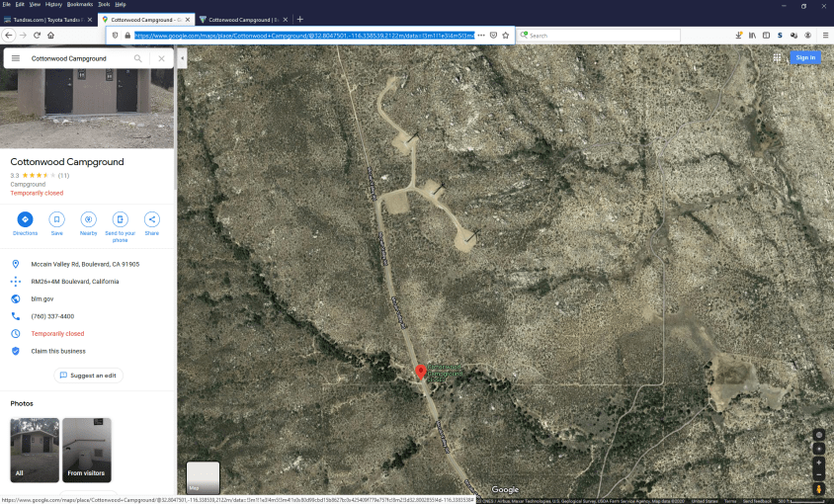Toggle the Map layer thumbnail
This screenshot has height=504, width=834.
point(203,477)
